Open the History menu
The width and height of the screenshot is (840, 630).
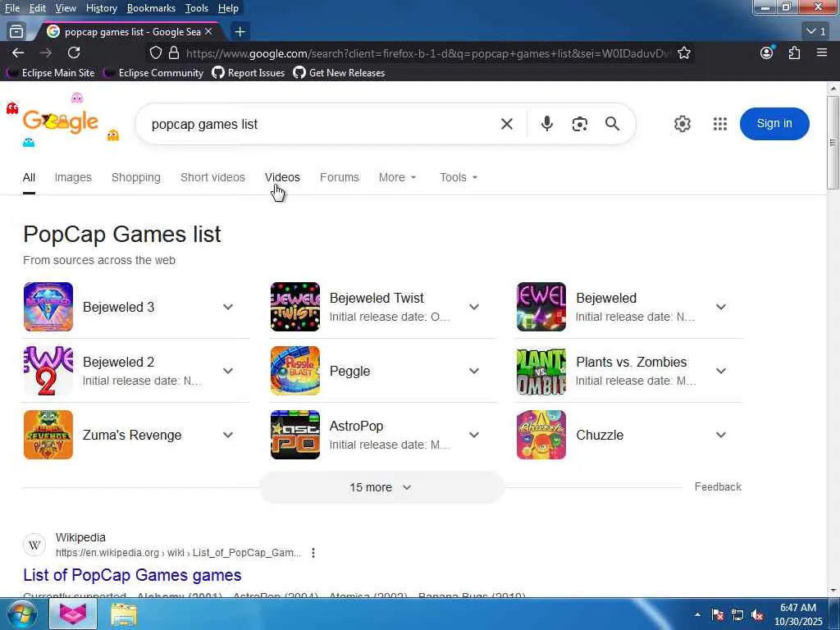tap(101, 8)
